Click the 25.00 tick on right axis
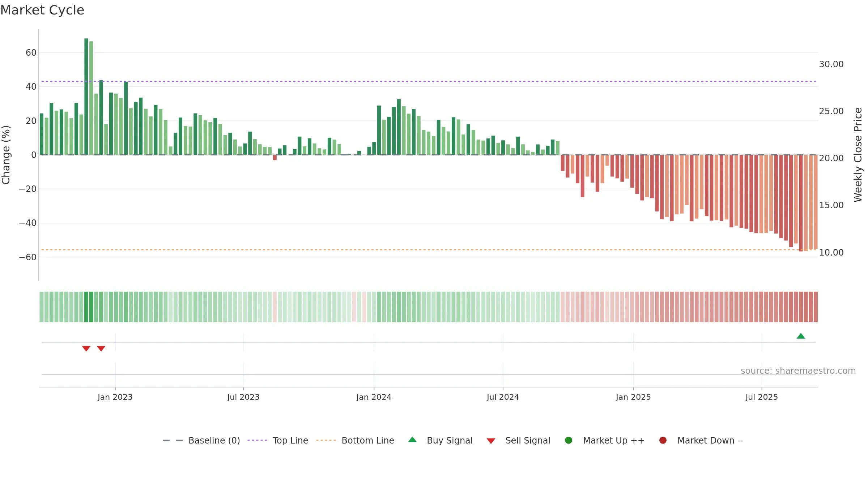Viewport: 868px width, 488px height. click(831, 111)
